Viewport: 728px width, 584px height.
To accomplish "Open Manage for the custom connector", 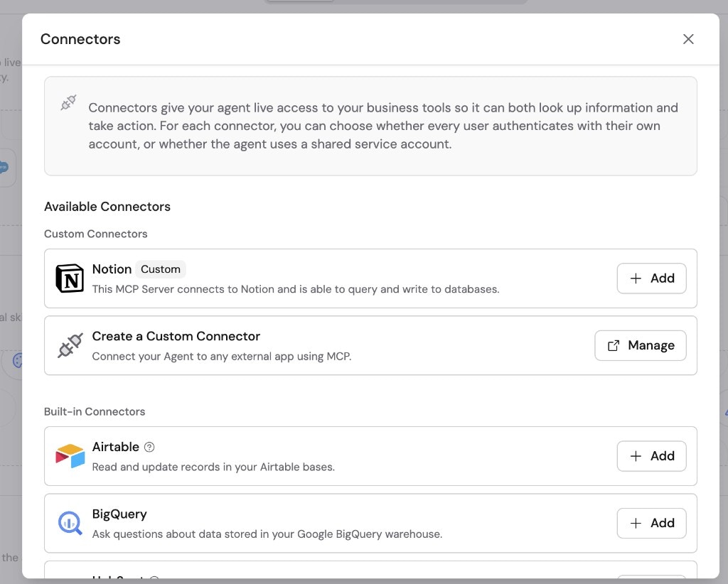I will coord(640,345).
